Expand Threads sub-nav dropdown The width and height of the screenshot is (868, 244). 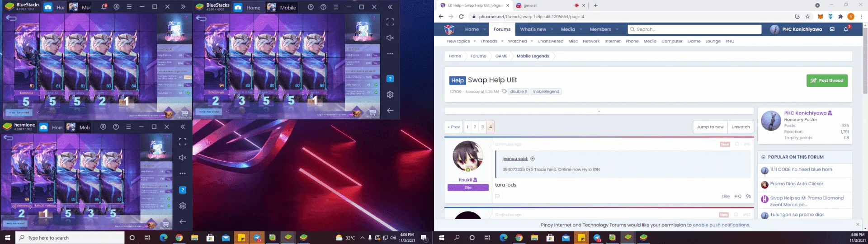coord(502,41)
